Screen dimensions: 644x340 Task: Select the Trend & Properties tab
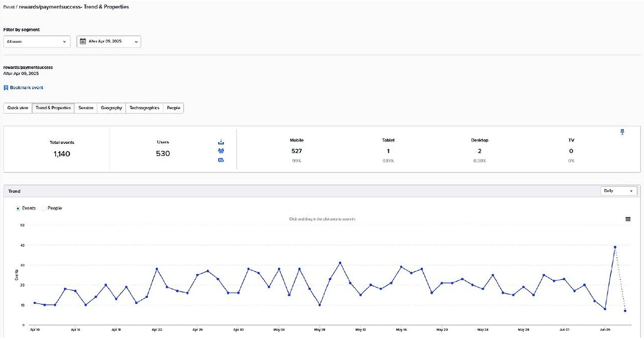tap(53, 108)
